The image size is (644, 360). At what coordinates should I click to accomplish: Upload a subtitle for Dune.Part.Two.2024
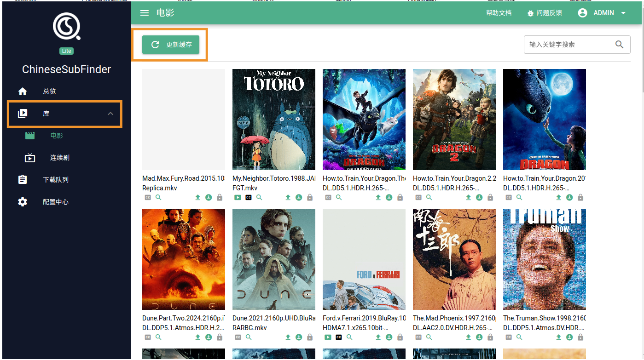pos(197,337)
